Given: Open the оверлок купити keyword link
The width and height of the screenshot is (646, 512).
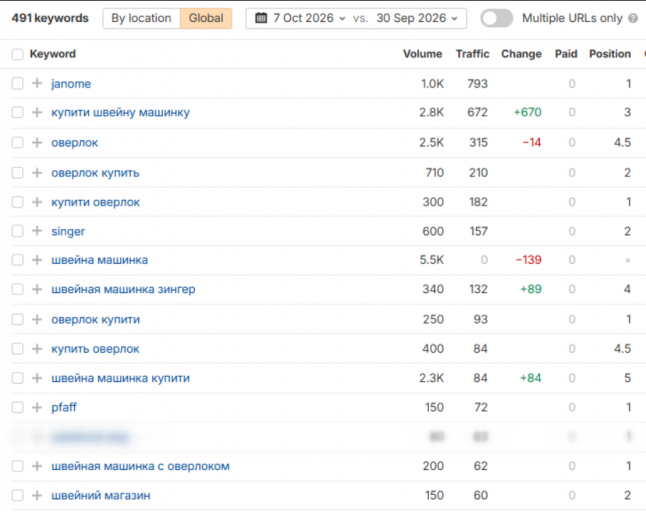Looking at the screenshot, I should click(96, 320).
